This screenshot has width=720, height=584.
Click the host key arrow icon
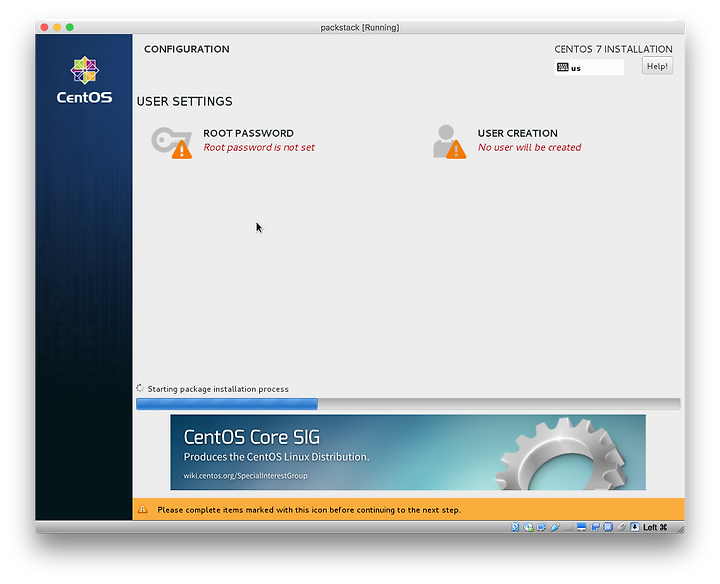(635, 527)
